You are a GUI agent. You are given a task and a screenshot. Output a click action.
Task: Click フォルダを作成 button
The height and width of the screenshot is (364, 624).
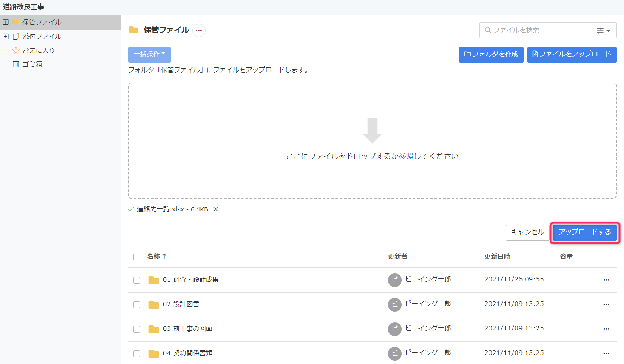491,55
